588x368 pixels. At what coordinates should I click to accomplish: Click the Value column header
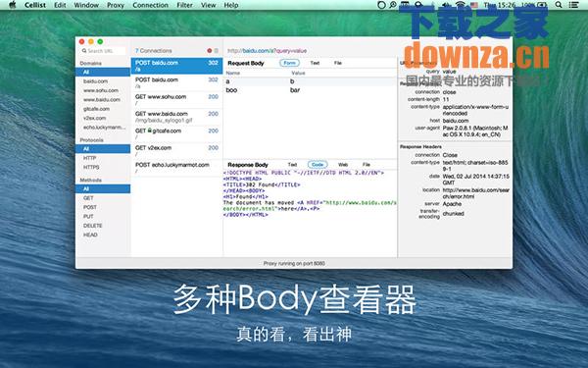pyautogui.click(x=298, y=73)
